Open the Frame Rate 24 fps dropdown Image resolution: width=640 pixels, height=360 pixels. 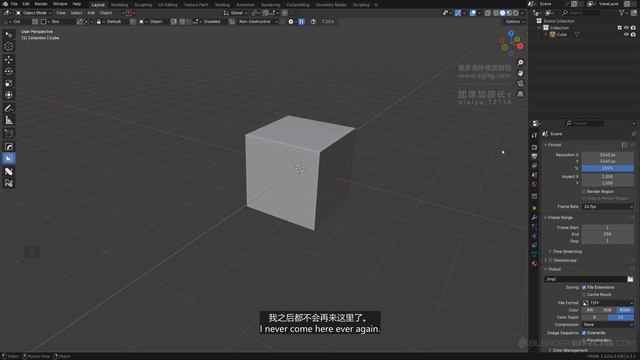coord(608,207)
